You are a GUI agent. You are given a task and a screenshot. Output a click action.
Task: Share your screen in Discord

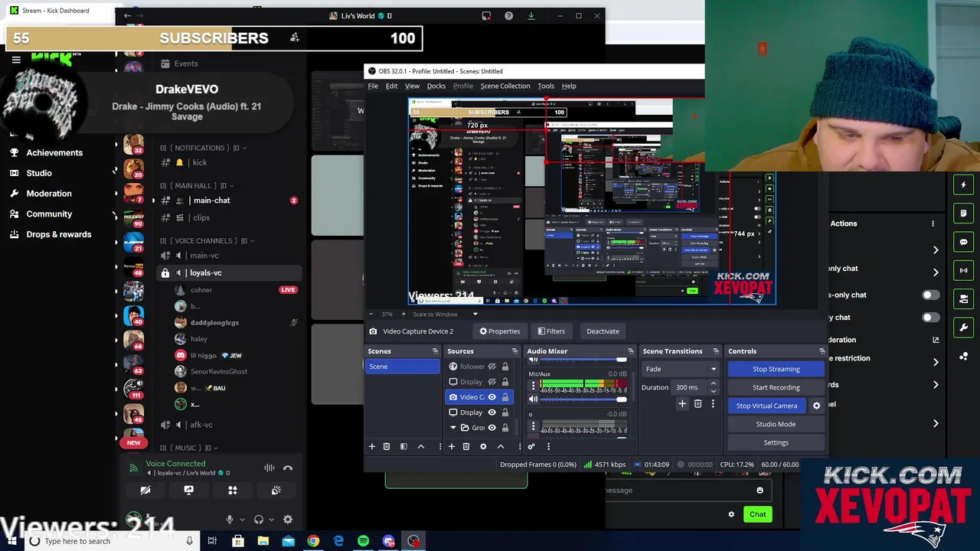(x=188, y=491)
